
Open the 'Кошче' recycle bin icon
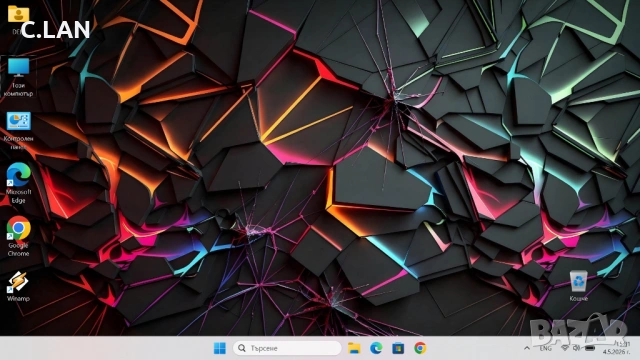coord(578,285)
